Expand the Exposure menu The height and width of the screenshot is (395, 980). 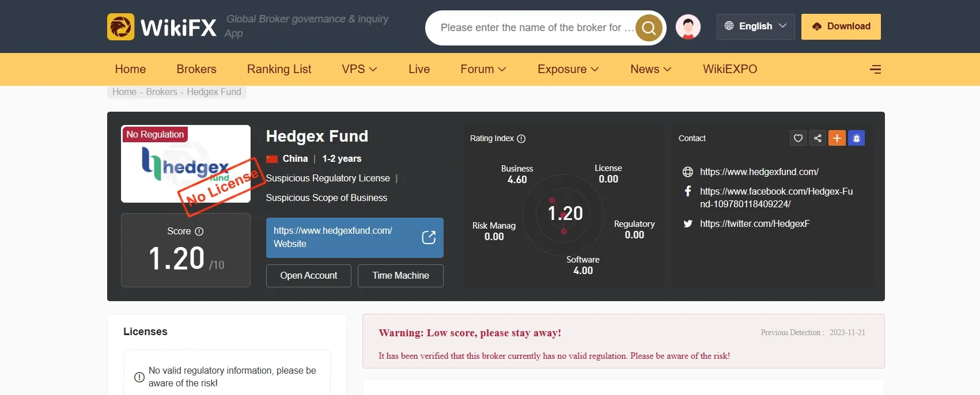pos(568,69)
